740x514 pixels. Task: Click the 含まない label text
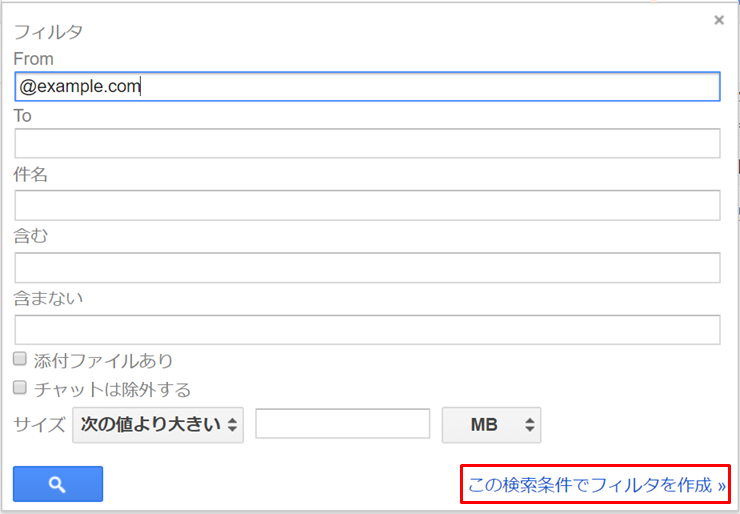48,298
